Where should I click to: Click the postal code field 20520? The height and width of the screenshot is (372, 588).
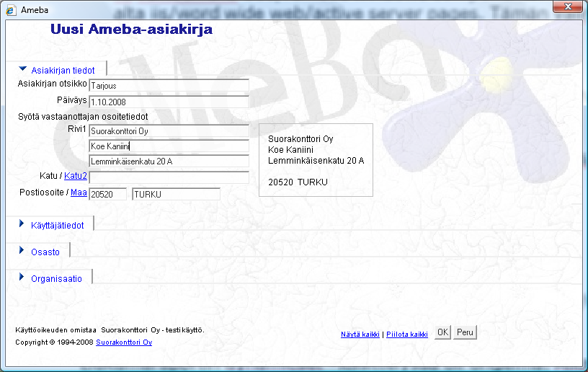pyautogui.click(x=108, y=194)
